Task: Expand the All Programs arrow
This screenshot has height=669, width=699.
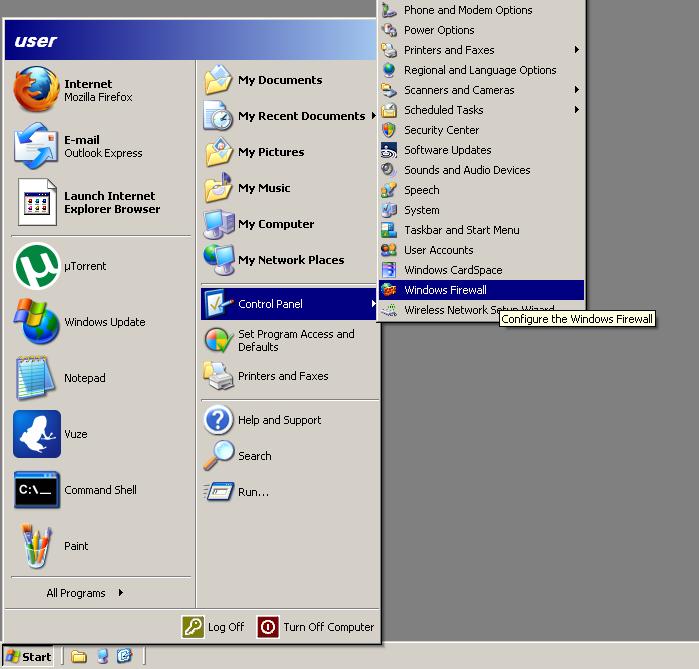Action: click(x=121, y=592)
